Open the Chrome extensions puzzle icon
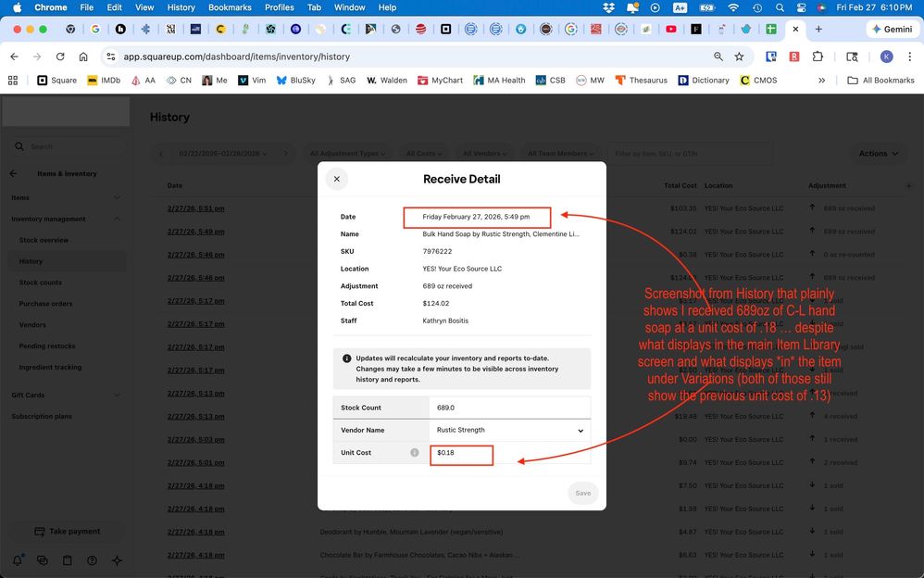Screen dimensions: 924x578 pyautogui.click(x=818, y=57)
